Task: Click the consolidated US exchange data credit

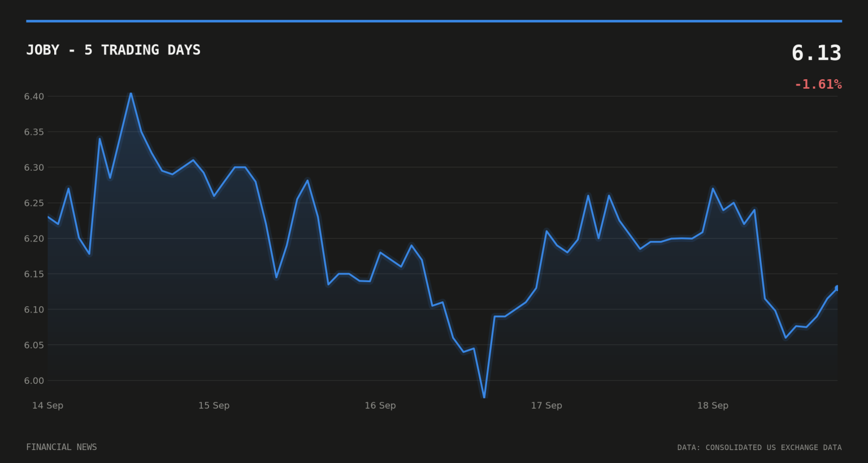Action: click(759, 448)
